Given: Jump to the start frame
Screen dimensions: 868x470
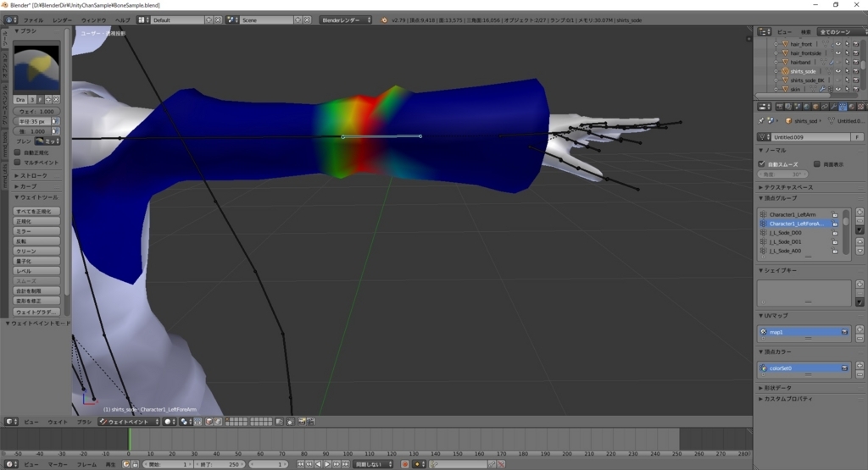Looking at the screenshot, I should pyautogui.click(x=301, y=464).
